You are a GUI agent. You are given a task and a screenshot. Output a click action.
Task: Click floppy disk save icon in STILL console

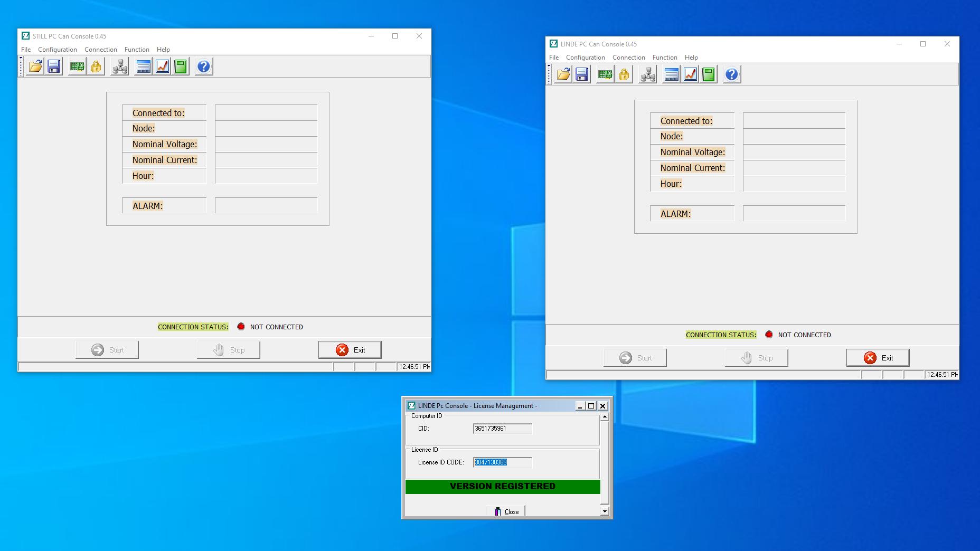click(x=54, y=66)
